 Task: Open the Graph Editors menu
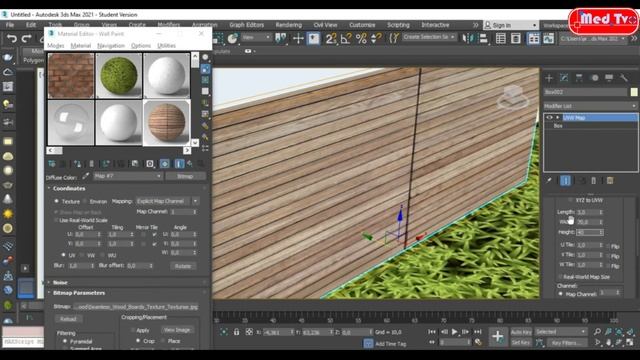pyautogui.click(x=246, y=25)
